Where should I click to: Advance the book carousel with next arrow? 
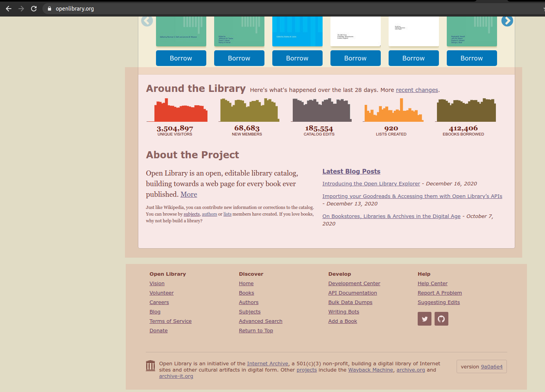coord(507,20)
